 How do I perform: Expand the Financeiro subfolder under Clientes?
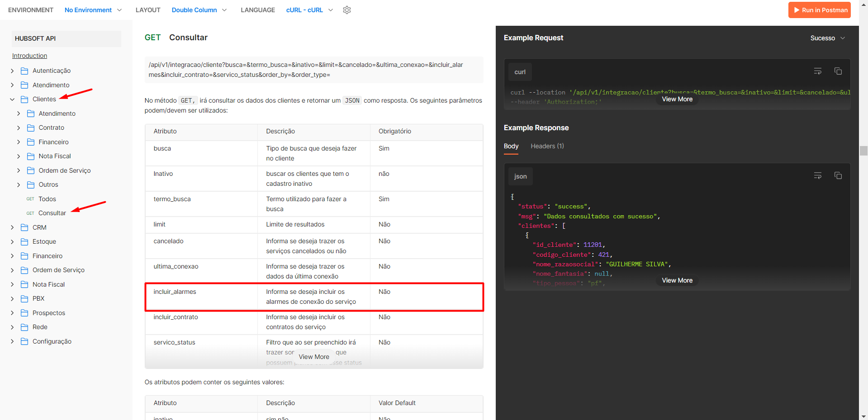(x=19, y=142)
